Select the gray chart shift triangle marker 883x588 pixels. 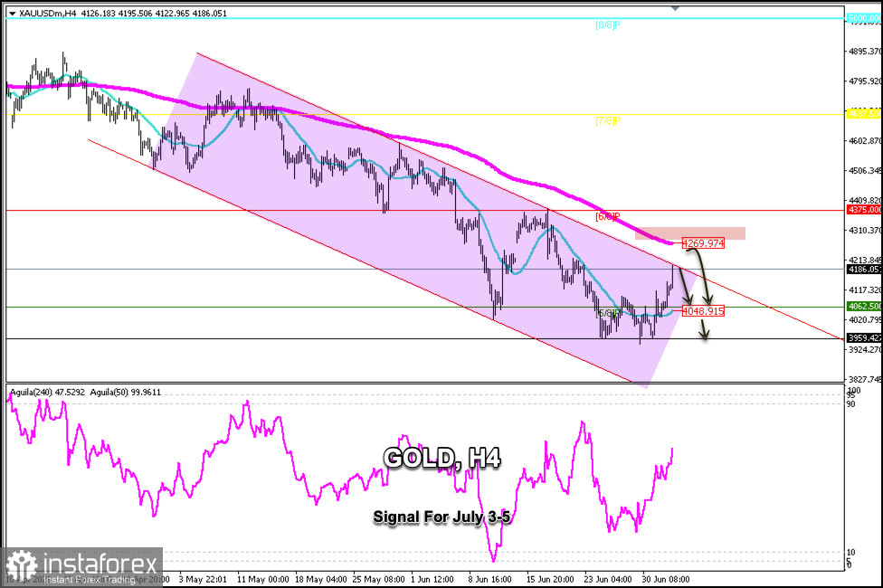[675, 8]
